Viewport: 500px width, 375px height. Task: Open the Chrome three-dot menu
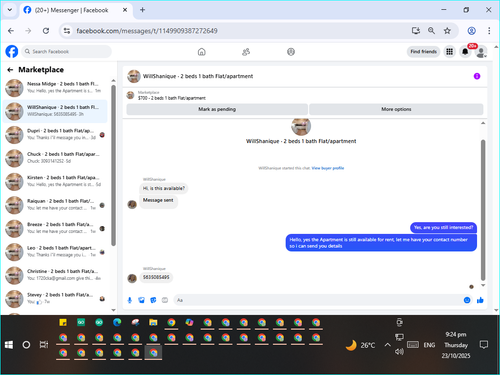(x=489, y=31)
